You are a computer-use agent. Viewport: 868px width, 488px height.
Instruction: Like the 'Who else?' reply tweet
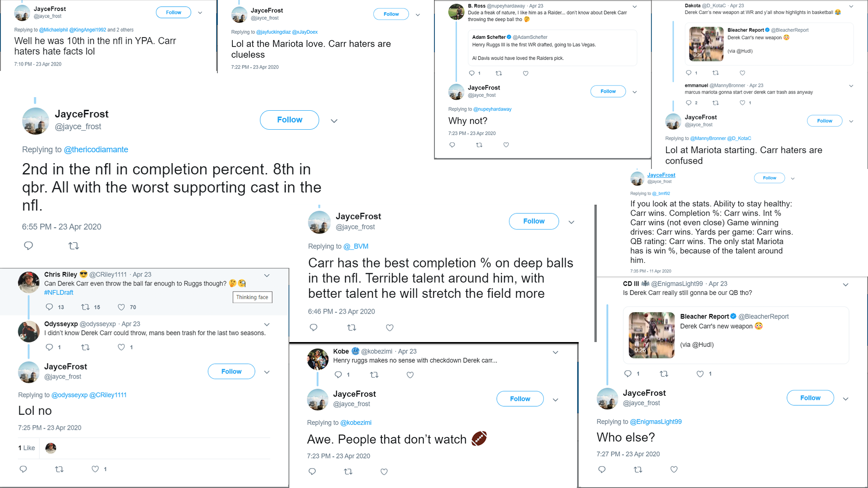[x=674, y=469]
